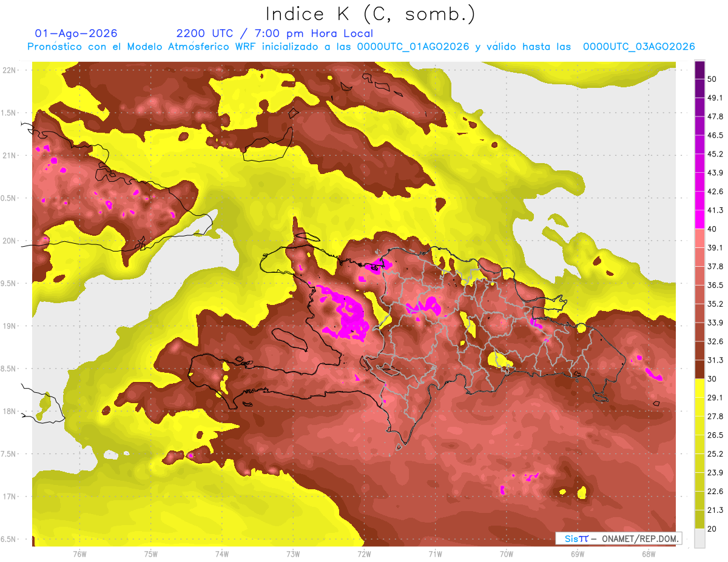Click the longitude axis label "69W"
The image size is (728, 562).
click(578, 554)
